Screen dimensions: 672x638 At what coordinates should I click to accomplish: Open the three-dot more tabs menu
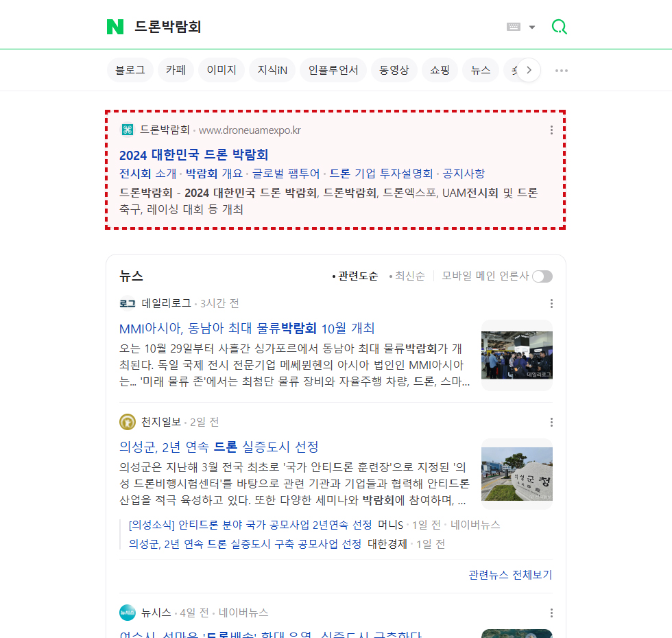point(561,70)
